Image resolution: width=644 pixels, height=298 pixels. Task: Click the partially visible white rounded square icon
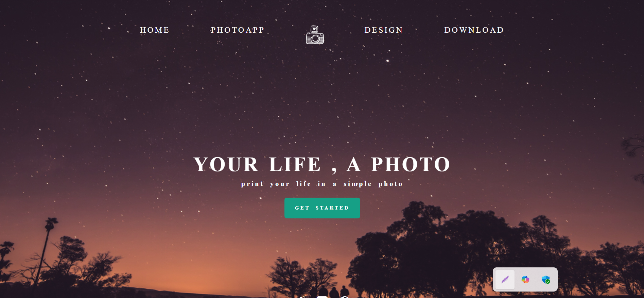point(322,297)
